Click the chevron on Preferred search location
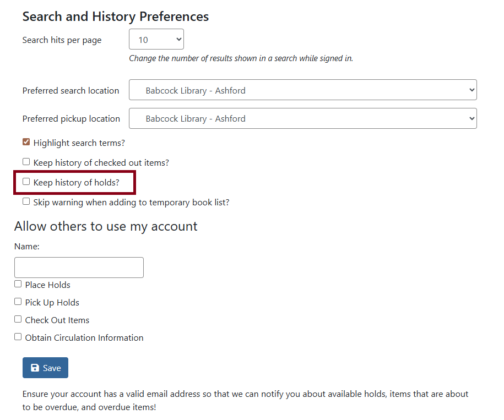 click(472, 90)
